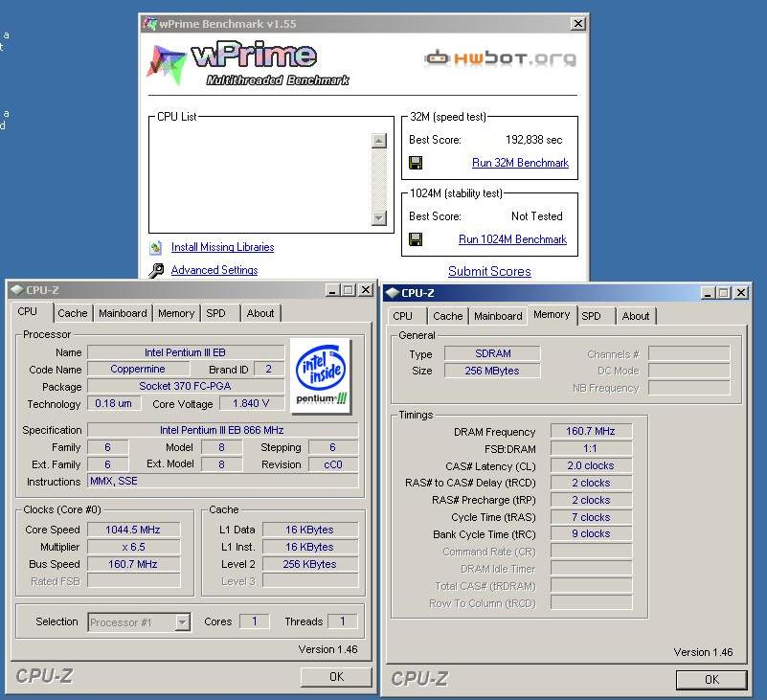Click the left CPU-Z title bar icon
This screenshot has height=700, width=767.
17,290
